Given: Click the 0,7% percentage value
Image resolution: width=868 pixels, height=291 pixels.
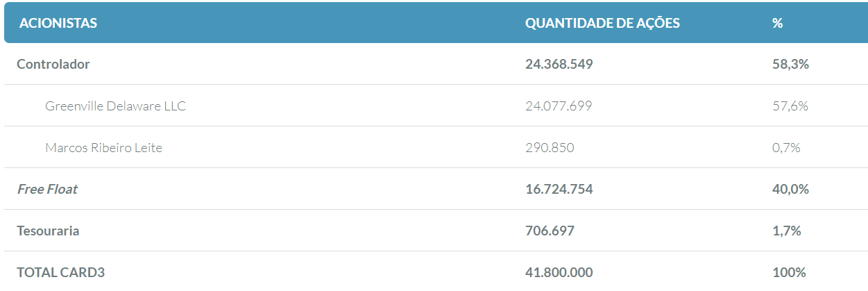Looking at the screenshot, I should [x=786, y=147].
